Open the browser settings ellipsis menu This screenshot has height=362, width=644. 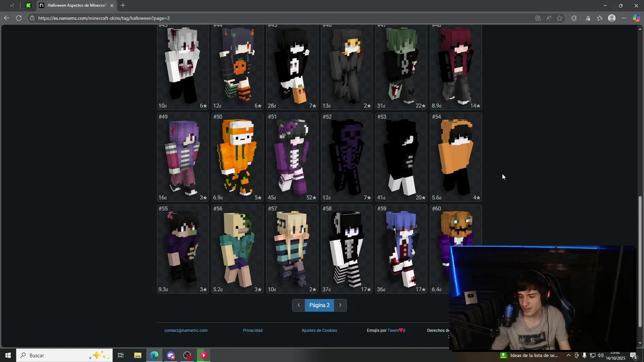[624, 18]
